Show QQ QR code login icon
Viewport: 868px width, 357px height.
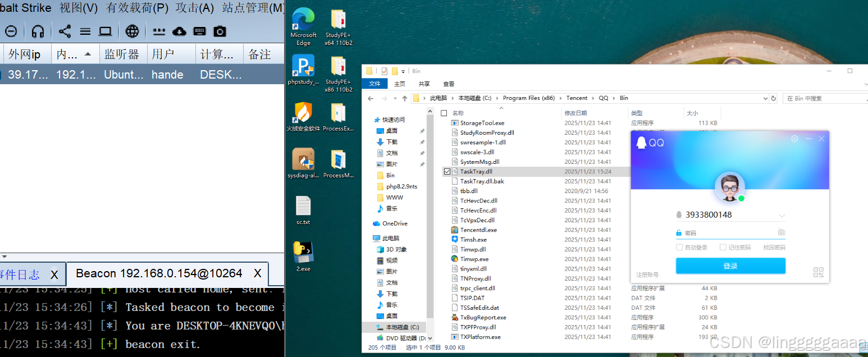(x=818, y=272)
